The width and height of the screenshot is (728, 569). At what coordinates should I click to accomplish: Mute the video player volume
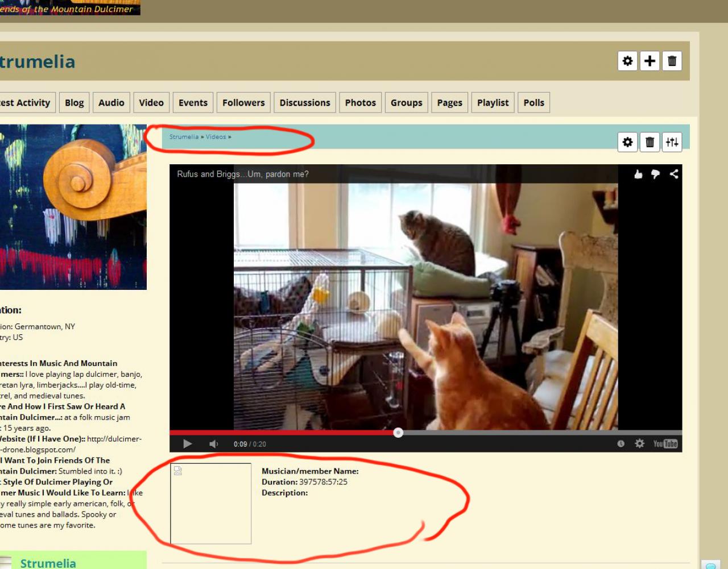pos(213,444)
